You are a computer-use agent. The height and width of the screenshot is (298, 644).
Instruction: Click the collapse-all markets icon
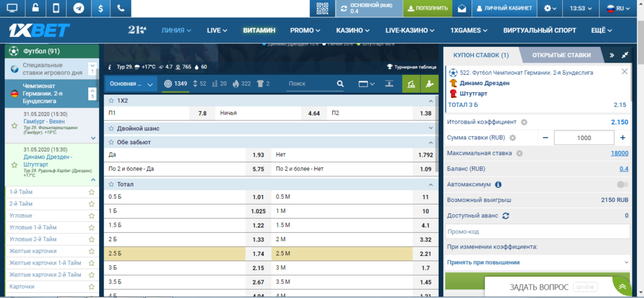(x=390, y=84)
